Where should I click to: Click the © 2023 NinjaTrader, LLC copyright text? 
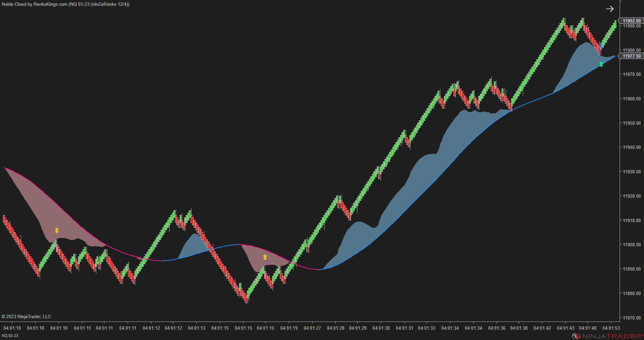26,316
